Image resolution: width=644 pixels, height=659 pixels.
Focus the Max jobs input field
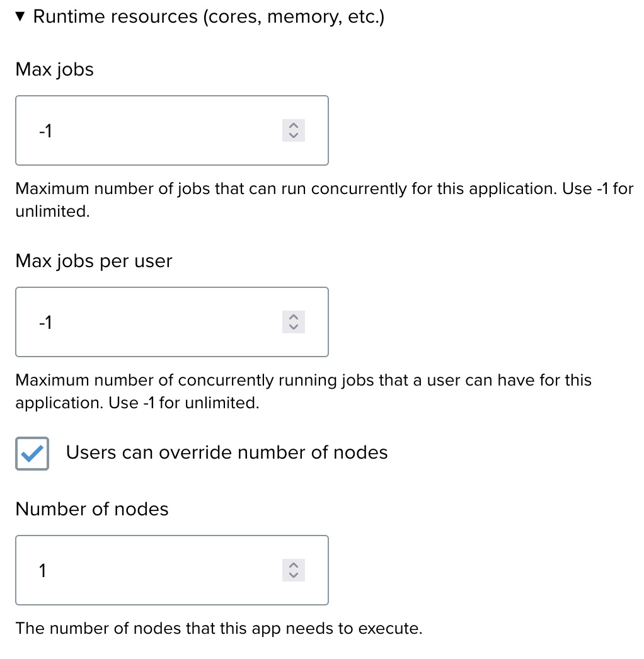(158, 131)
